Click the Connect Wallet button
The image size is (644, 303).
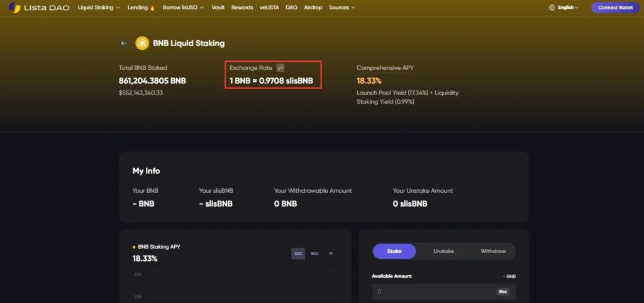click(615, 8)
